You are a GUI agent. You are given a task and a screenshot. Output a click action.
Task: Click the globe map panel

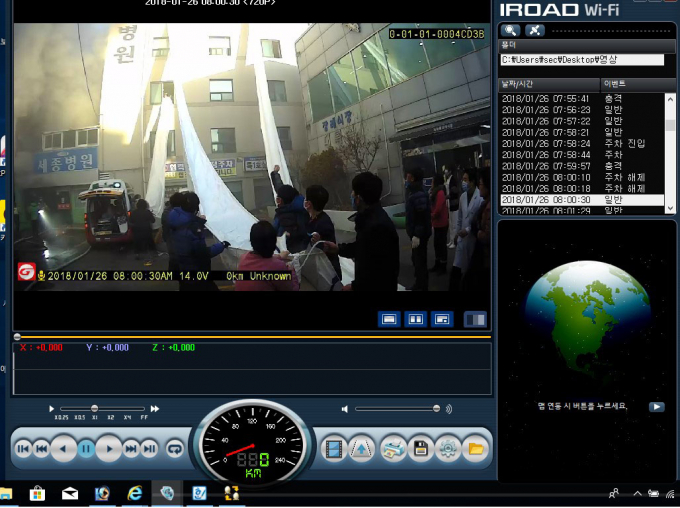click(588, 351)
